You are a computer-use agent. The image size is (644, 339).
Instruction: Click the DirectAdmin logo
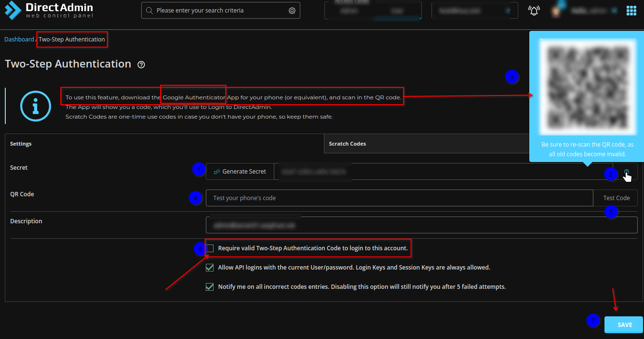[x=49, y=10]
